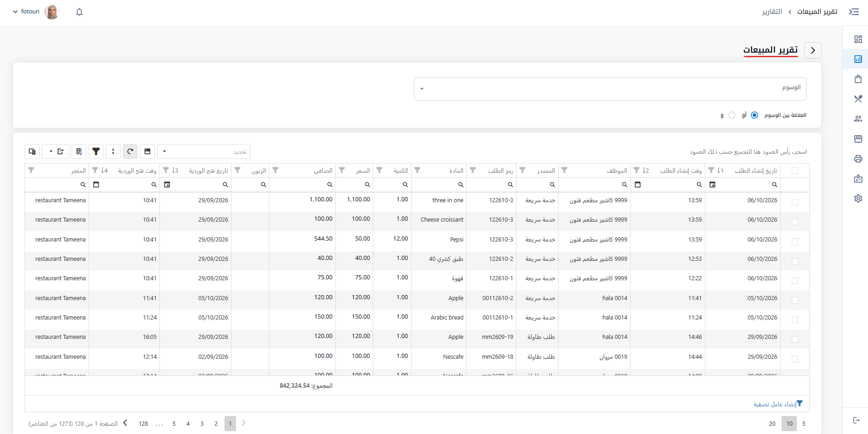Click the back arrow beside تقرير المبيعات title
This screenshot has height=434, width=868.
[x=813, y=50]
